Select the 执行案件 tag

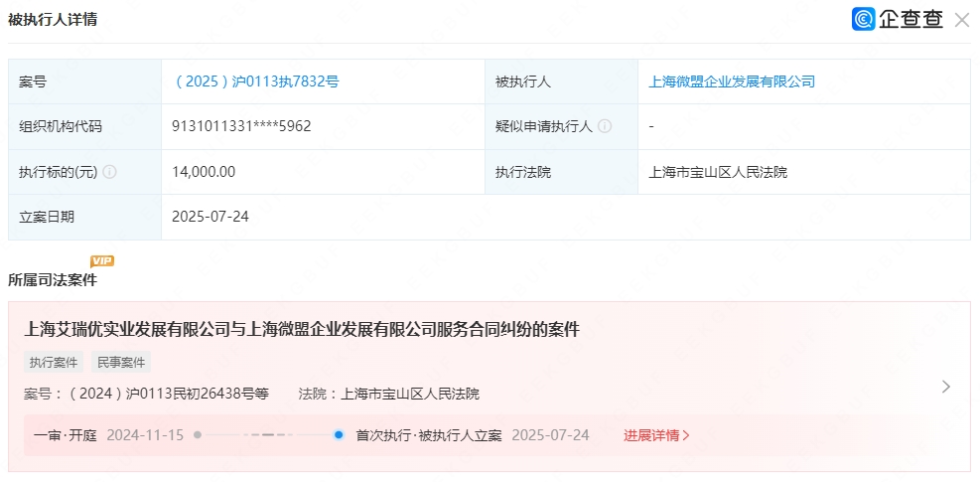tap(54, 362)
